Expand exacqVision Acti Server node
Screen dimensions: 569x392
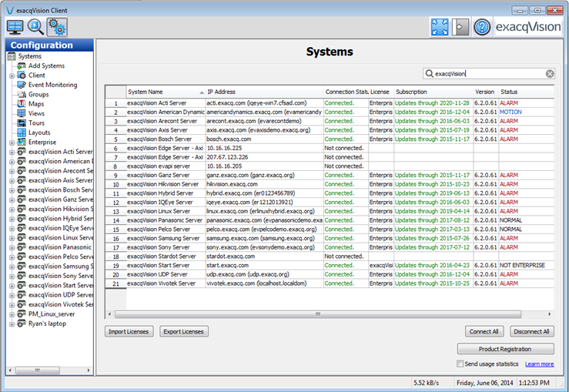pos(12,152)
